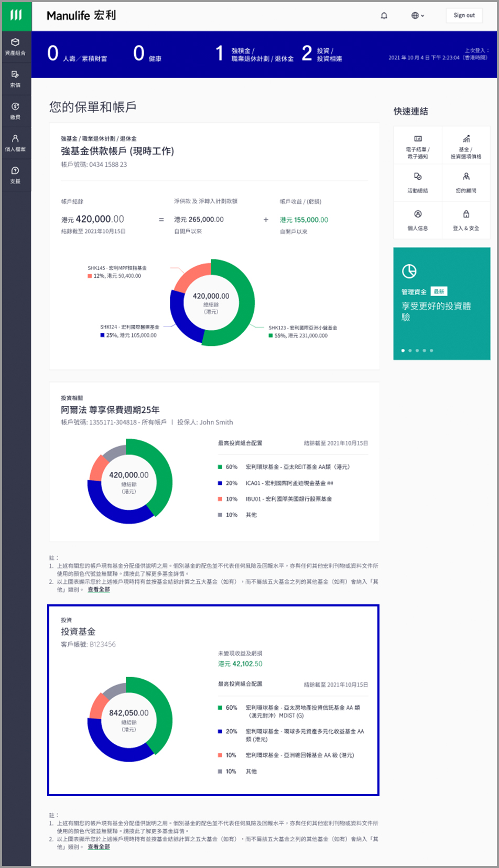Click green gain amount 港元 155,000.00
The height and width of the screenshot is (868, 499).
tap(304, 220)
